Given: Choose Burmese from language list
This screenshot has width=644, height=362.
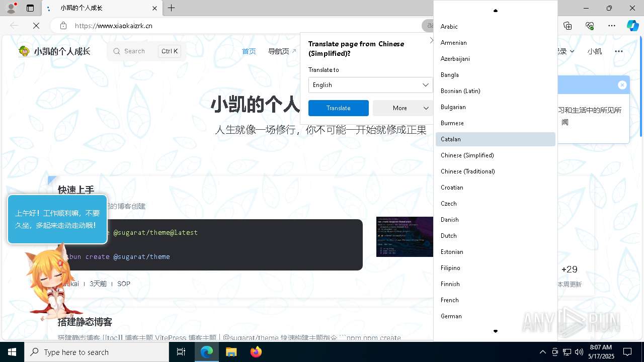Looking at the screenshot, I should (x=496, y=123).
